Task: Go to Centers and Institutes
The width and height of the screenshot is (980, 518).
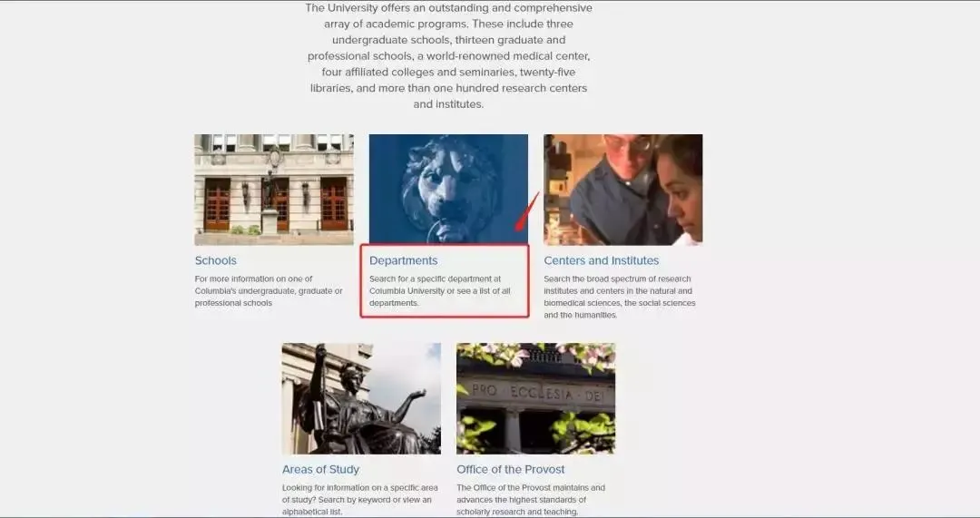Action: [x=601, y=260]
